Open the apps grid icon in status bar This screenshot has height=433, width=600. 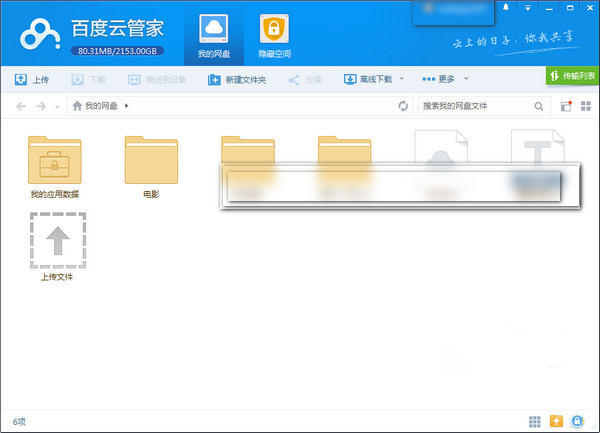pos(536,421)
